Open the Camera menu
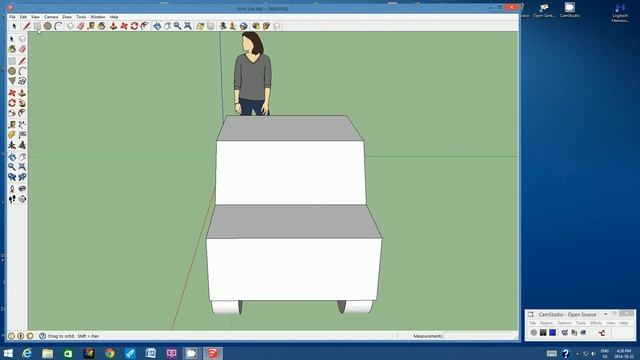Image resolution: width=640 pixels, height=360 pixels. (x=51, y=17)
